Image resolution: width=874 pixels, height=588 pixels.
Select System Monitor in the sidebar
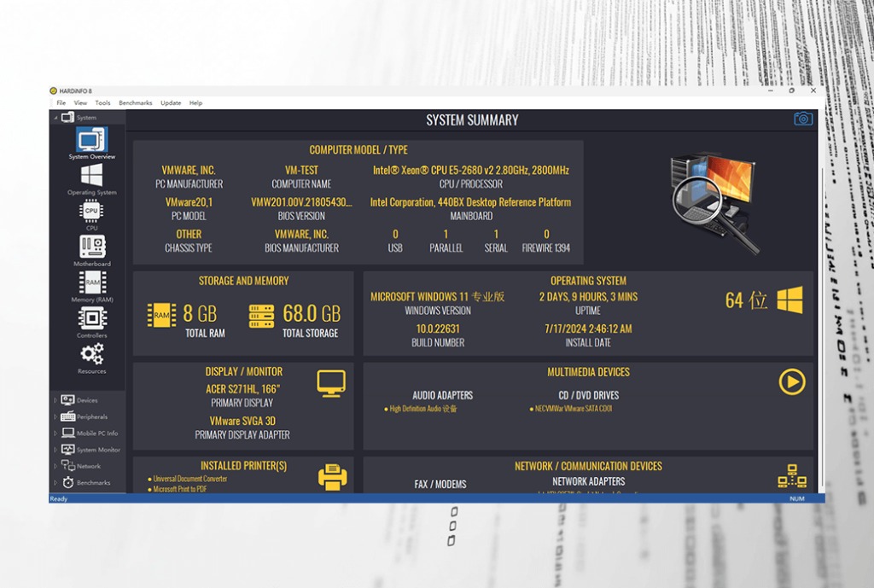98,450
